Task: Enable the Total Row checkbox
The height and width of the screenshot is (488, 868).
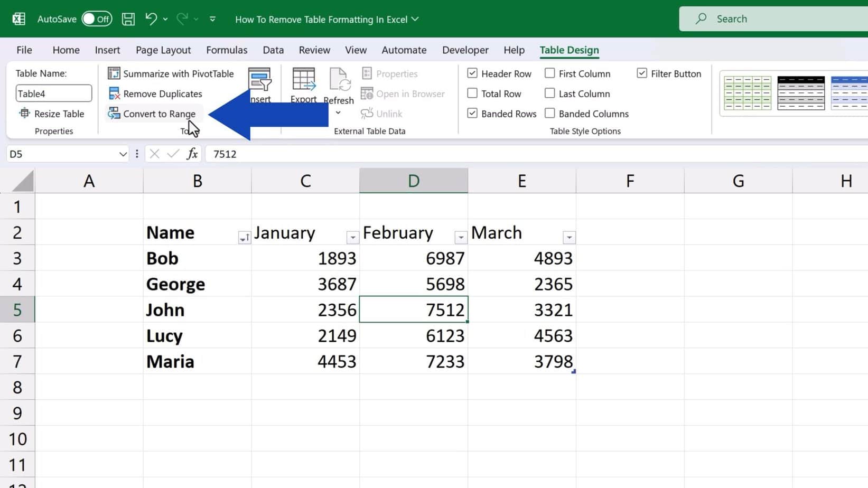Action: click(x=472, y=93)
